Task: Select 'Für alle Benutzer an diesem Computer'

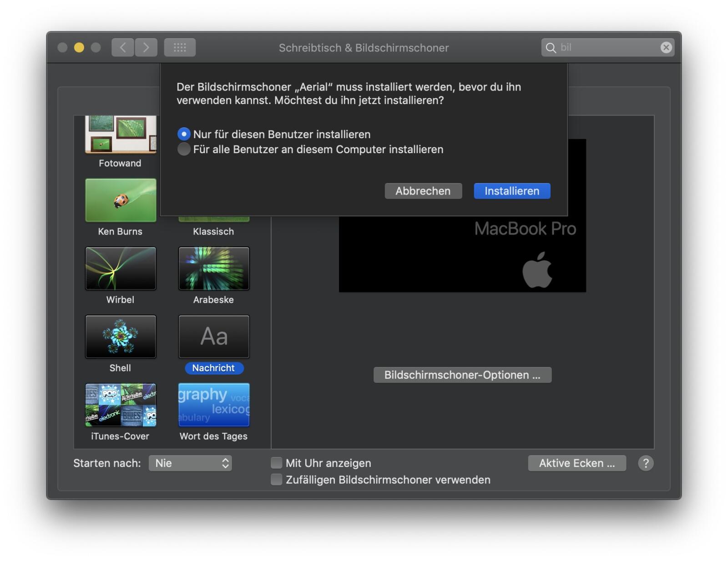Action: pos(184,149)
